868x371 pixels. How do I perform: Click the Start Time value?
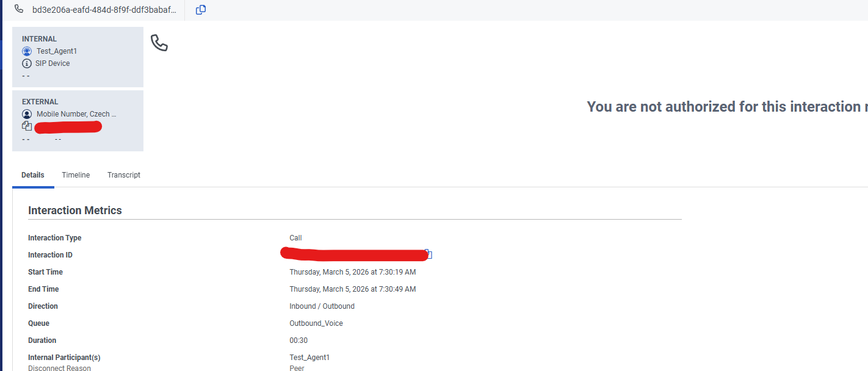(353, 272)
